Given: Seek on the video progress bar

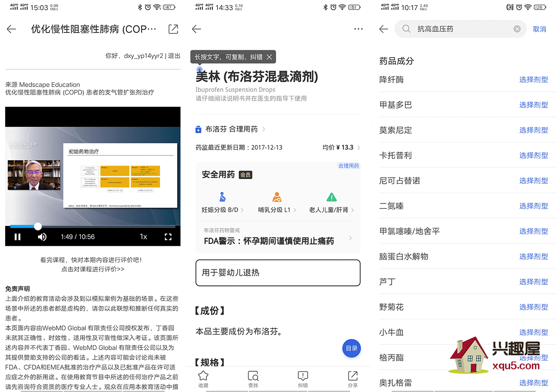Looking at the screenshot, I should (x=93, y=226).
